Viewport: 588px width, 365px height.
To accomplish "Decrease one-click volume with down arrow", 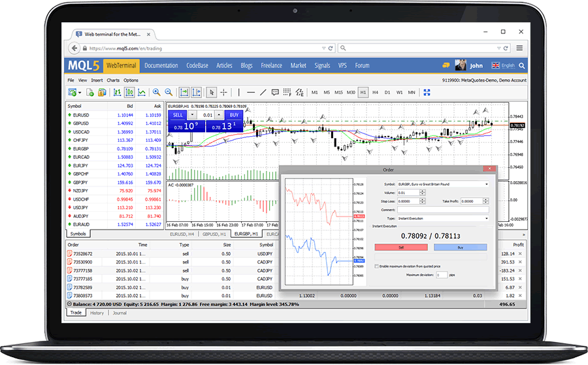I will tap(192, 114).
